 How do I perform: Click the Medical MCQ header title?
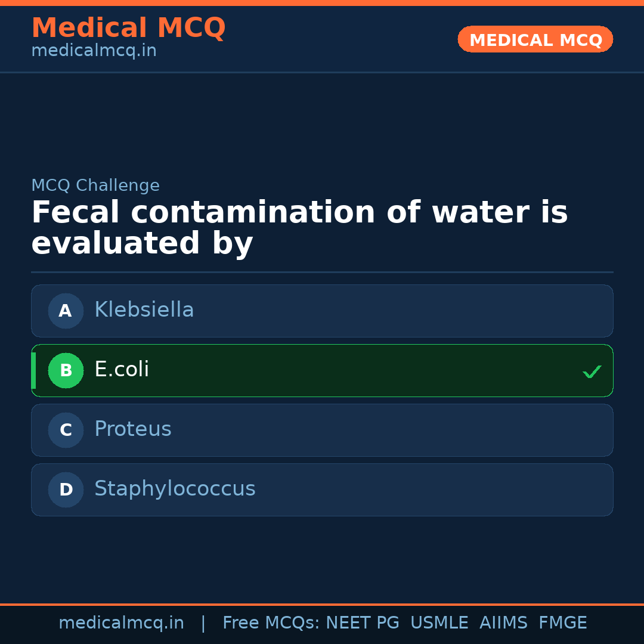tap(128, 28)
